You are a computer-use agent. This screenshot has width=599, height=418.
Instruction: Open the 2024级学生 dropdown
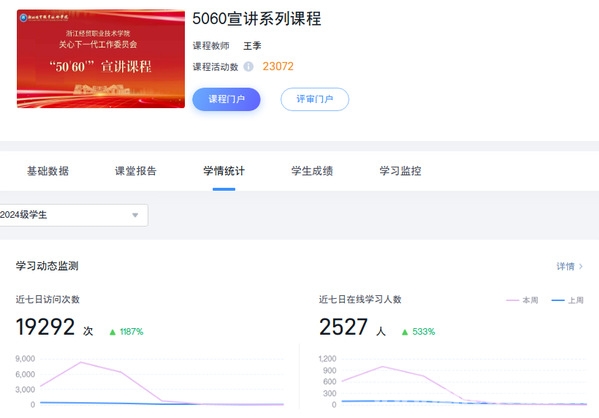pyautogui.click(x=73, y=215)
